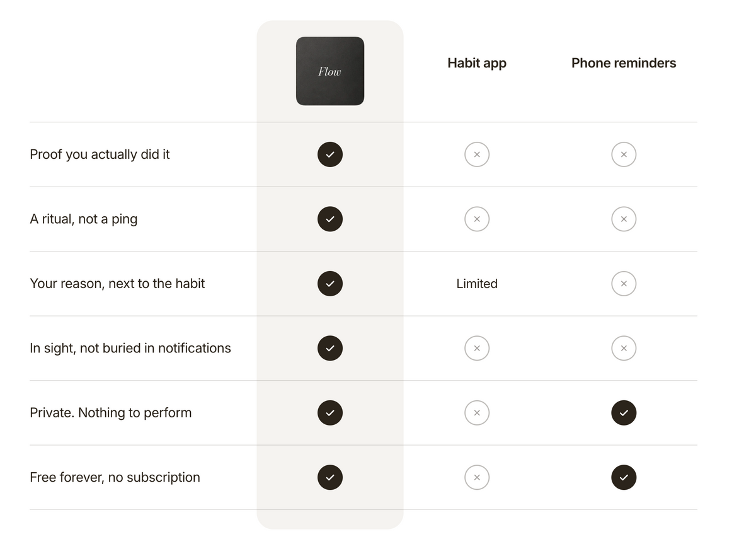Image resolution: width=756 pixels, height=539 pixels.
Task: Click Habit app X for Private row
Action: [477, 413]
